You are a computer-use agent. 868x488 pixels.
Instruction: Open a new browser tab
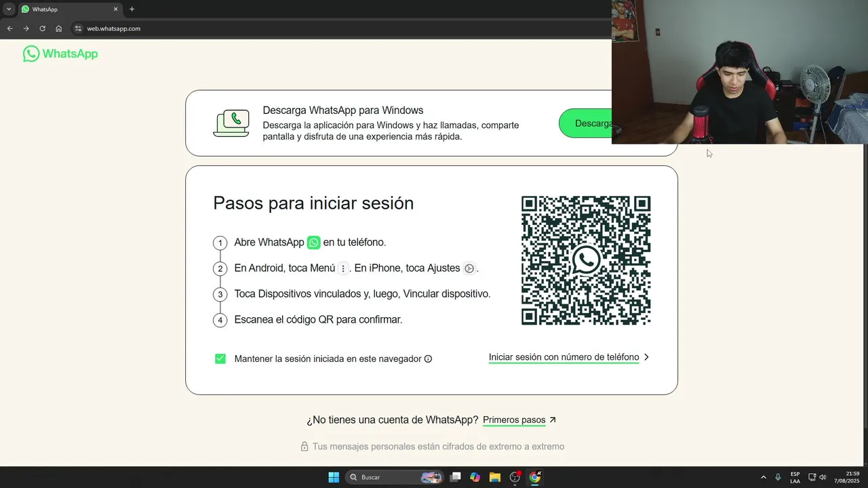click(x=132, y=9)
